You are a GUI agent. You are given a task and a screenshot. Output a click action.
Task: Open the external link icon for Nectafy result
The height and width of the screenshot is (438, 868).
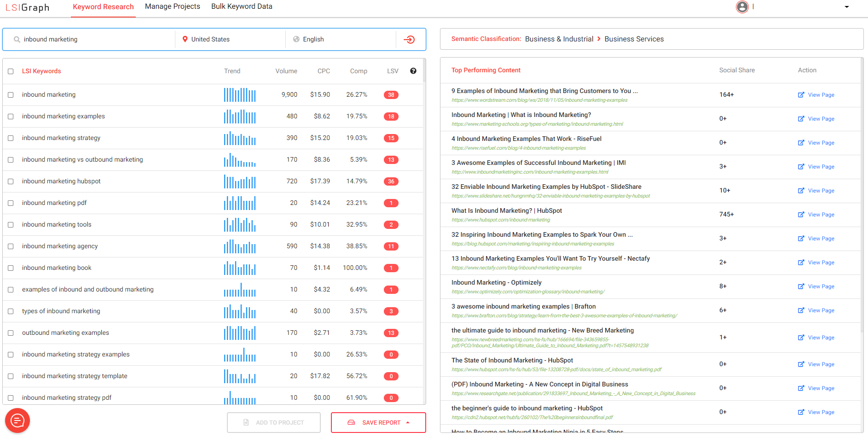point(801,263)
